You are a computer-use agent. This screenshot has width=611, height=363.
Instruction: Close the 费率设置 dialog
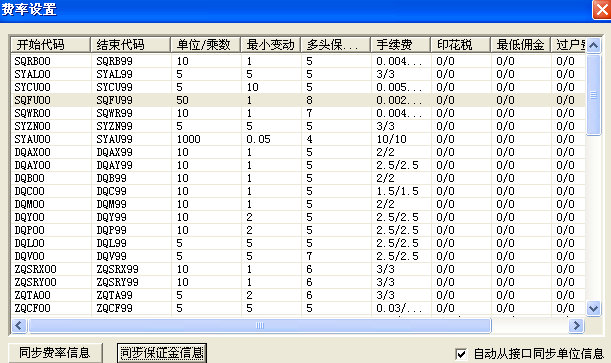point(602,9)
